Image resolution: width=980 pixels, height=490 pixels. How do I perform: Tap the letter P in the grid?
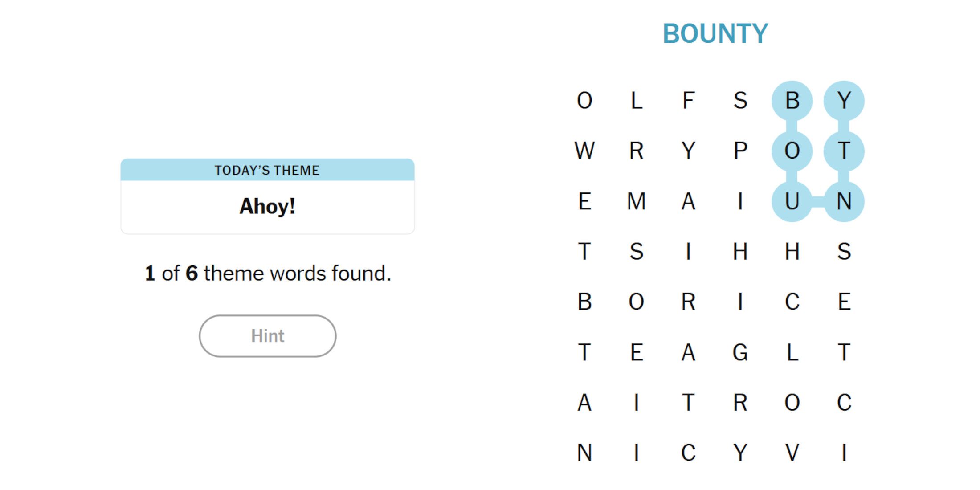(740, 151)
